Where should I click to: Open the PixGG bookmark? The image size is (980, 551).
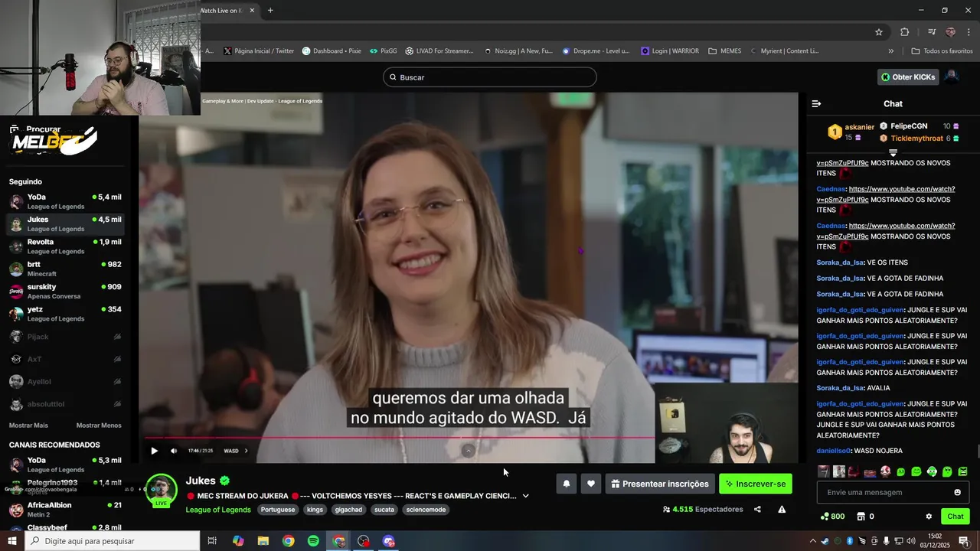(x=383, y=51)
